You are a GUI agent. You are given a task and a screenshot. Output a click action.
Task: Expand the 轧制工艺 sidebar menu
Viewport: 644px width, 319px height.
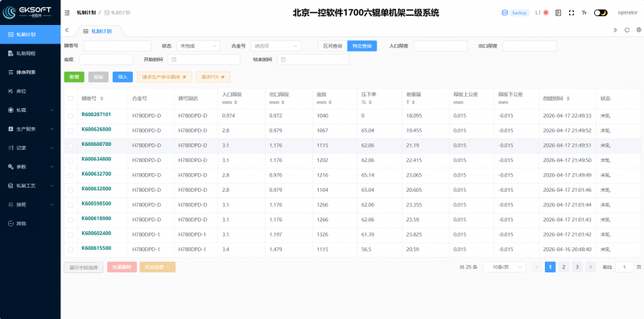[x=31, y=185]
